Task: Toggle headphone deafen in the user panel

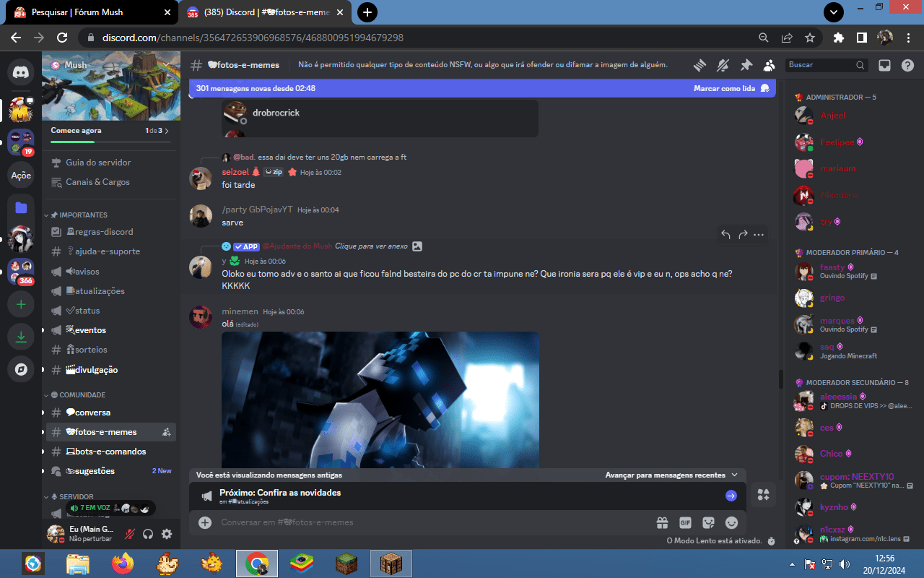Action: [x=148, y=534]
